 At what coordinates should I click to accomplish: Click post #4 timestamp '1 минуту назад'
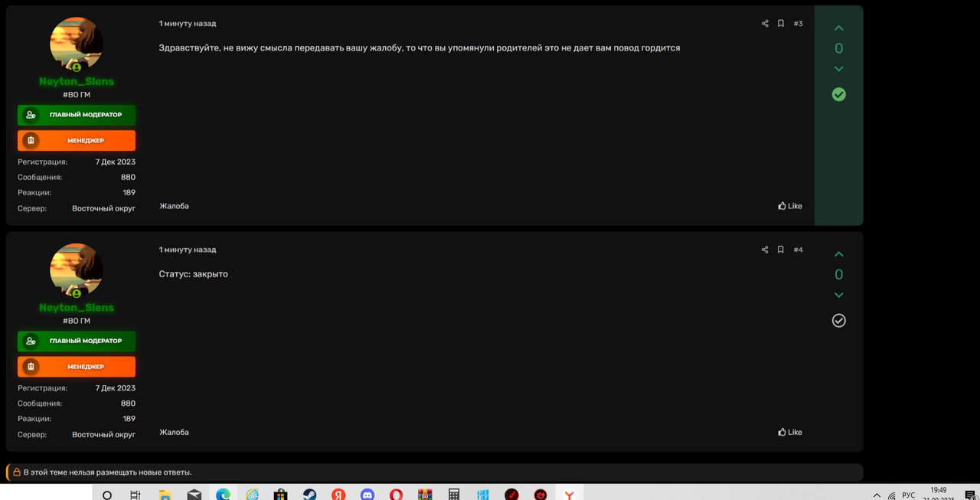[x=188, y=250]
